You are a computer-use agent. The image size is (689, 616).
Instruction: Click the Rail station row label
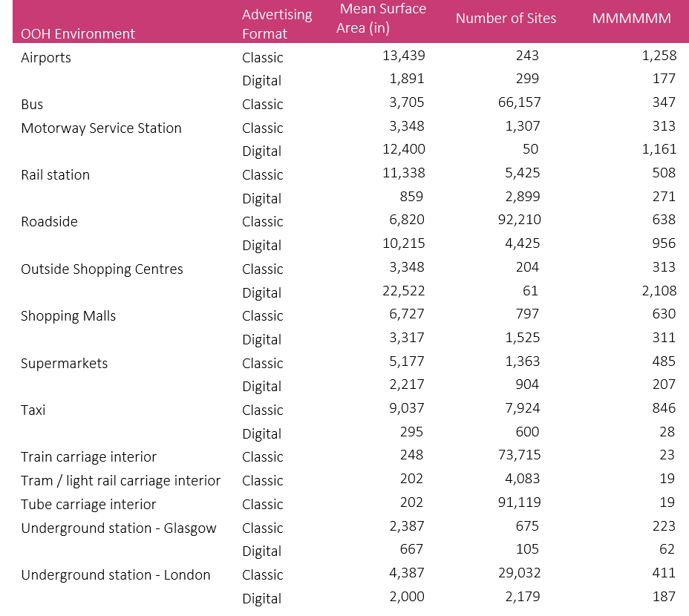coord(55,175)
